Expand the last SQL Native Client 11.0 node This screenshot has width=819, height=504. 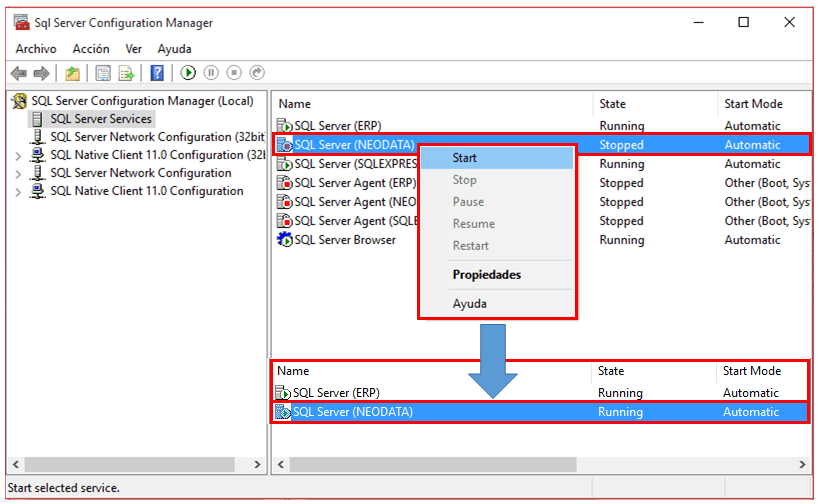[x=18, y=192]
